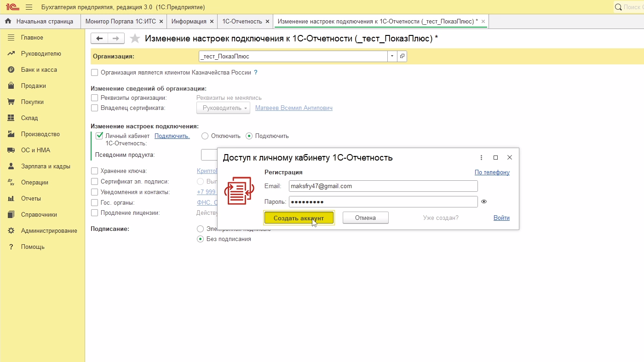Open Банк и касса section
Screen dimensions: 644x362
pyautogui.click(x=39, y=70)
